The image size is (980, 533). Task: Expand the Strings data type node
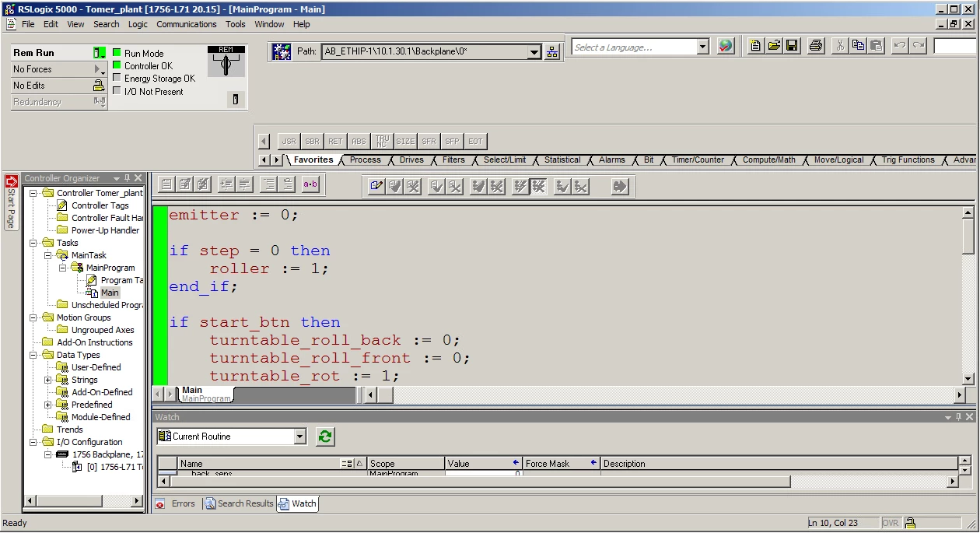(47, 380)
